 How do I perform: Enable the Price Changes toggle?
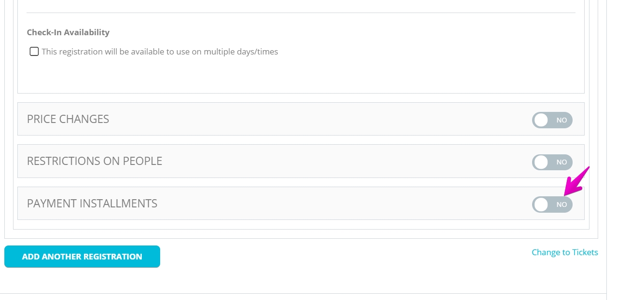[x=552, y=120]
